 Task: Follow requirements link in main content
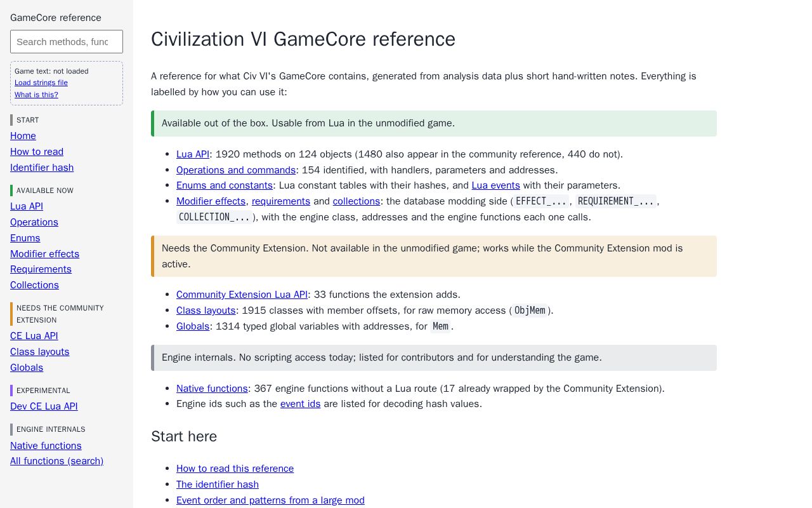281,201
